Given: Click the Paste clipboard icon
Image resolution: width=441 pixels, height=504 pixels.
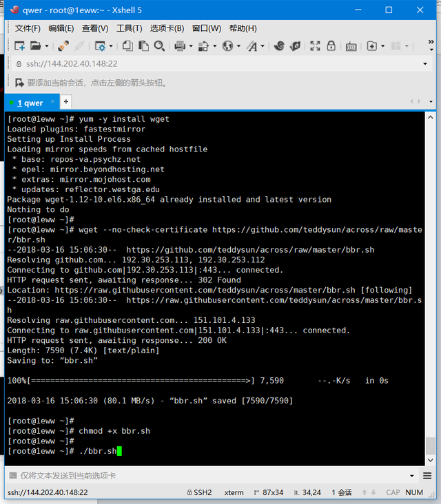Looking at the screenshot, I should click(143, 46).
